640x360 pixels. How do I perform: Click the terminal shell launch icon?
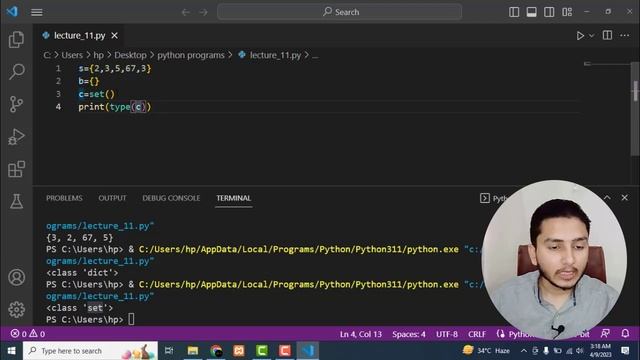click(x=484, y=198)
